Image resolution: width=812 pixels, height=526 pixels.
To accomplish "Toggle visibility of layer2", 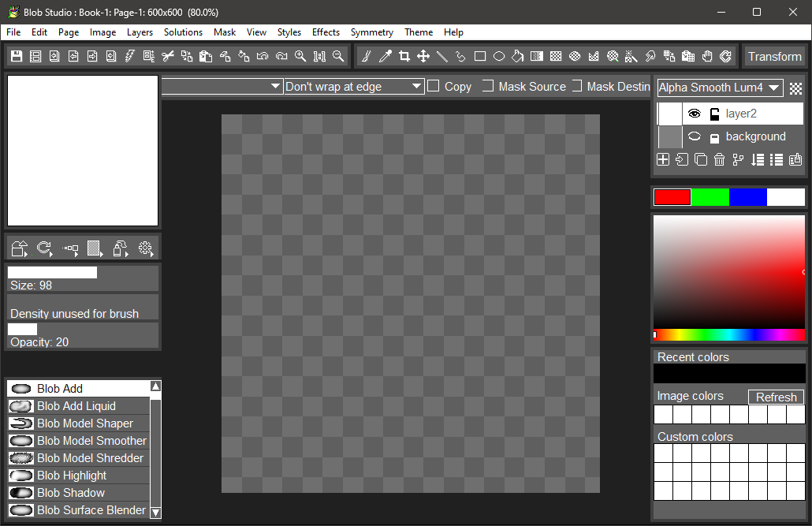I will [x=694, y=113].
